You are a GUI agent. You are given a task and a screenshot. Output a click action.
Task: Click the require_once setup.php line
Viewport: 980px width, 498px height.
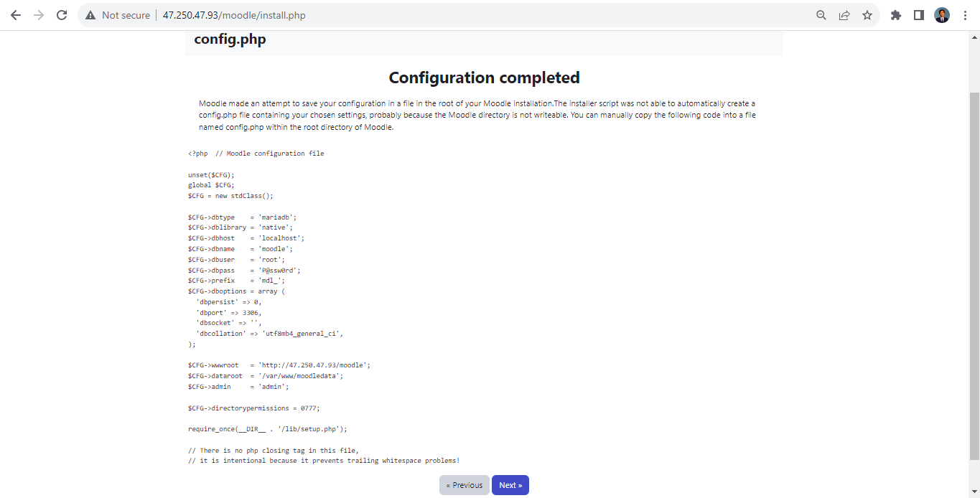[x=267, y=429]
